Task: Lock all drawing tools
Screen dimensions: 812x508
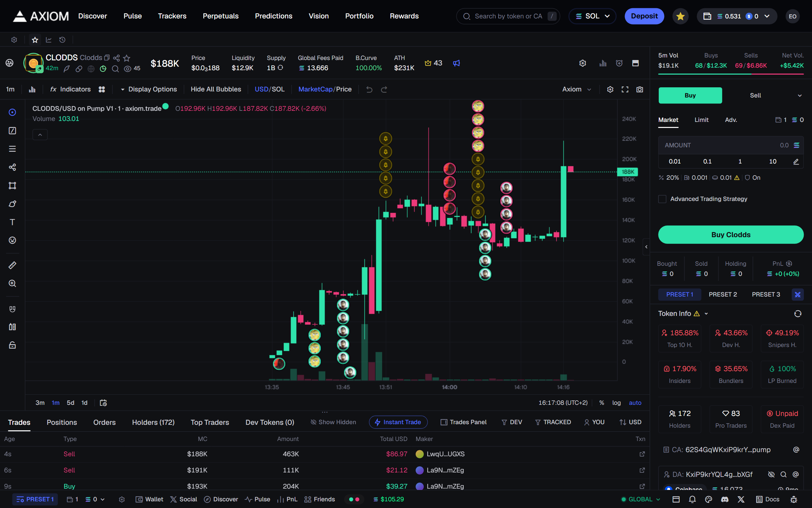Action: [12, 345]
